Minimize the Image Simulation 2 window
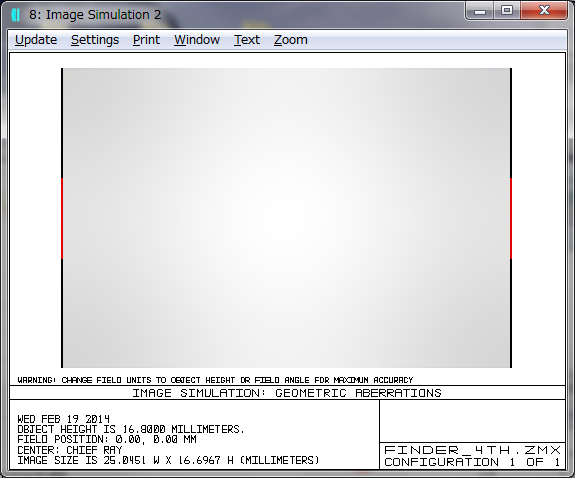The height and width of the screenshot is (478, 575). (480, 11)
